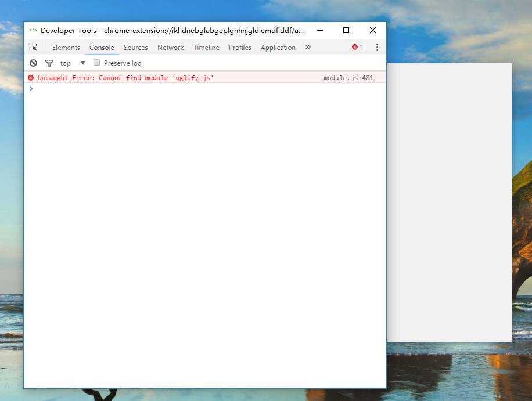This screenshot has height=401, width=532.
Task: Open the DevTools three-dot customize menu
Action: tap(377, 48)
